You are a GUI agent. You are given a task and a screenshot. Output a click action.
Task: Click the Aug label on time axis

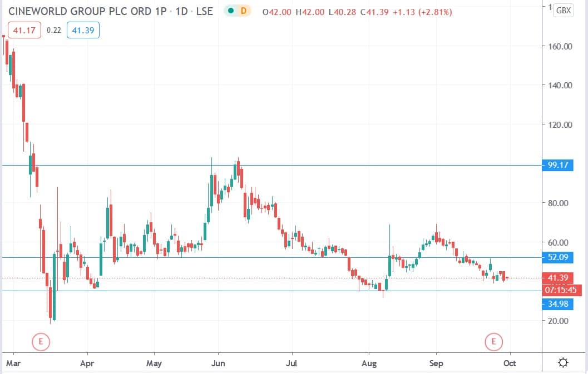coord(369,363)
